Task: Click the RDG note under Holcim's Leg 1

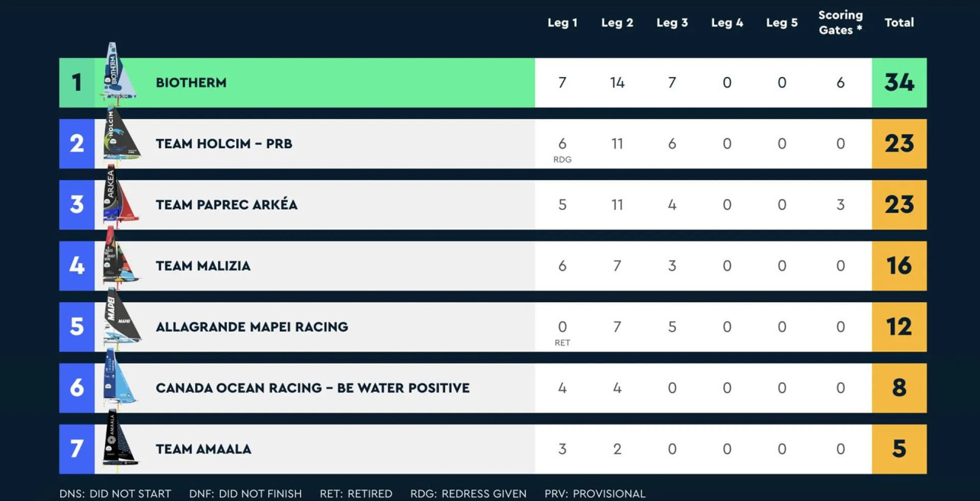Action: pyautogui.click(x=562, y=159)
